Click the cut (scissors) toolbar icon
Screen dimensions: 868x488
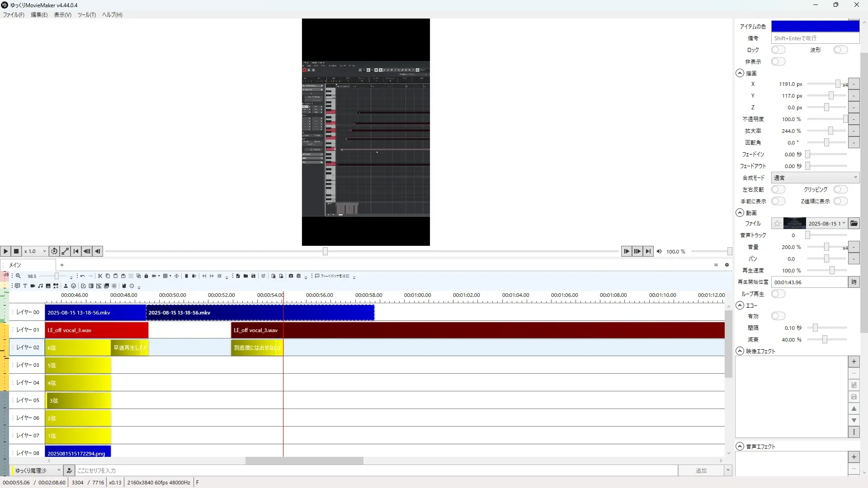100,276
